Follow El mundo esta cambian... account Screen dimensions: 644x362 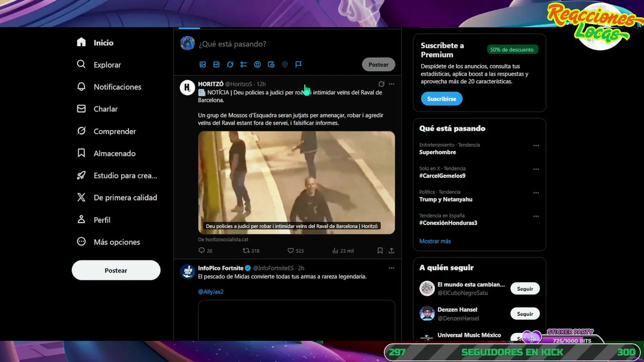coord(525,289)
